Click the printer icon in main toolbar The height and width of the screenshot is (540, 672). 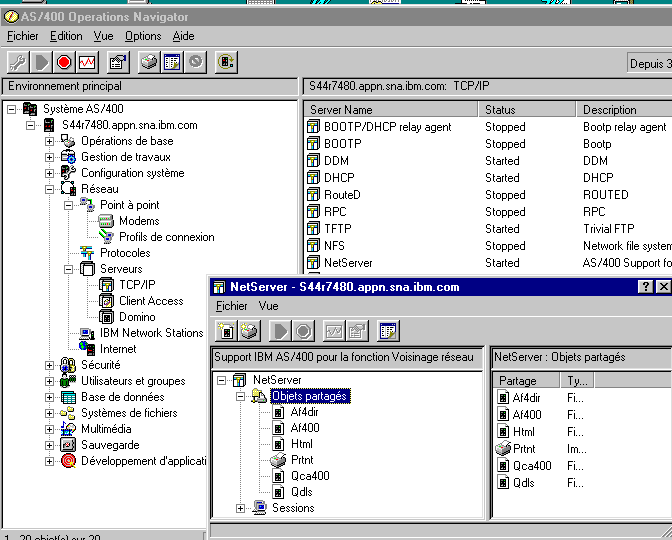(149, 63)
